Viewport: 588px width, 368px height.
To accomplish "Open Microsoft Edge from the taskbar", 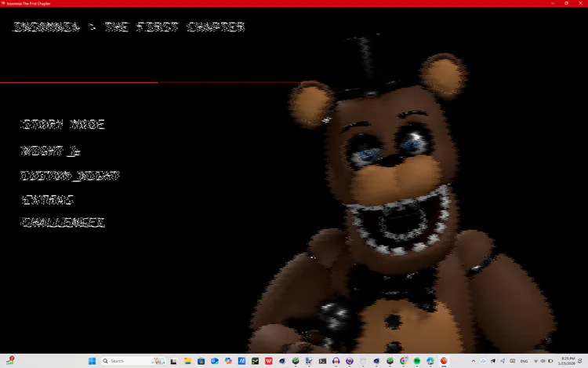I will 430,361.
